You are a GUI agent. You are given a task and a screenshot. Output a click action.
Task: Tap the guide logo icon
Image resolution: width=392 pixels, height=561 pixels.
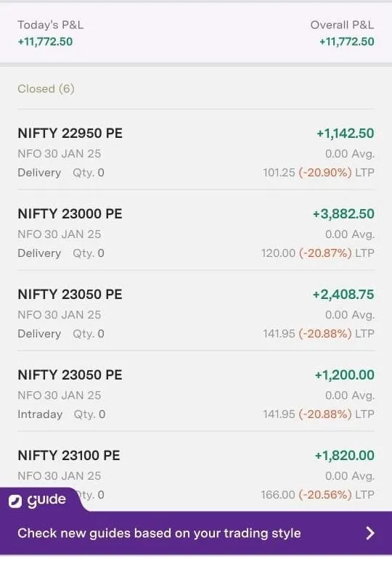(x=15, y=501)
